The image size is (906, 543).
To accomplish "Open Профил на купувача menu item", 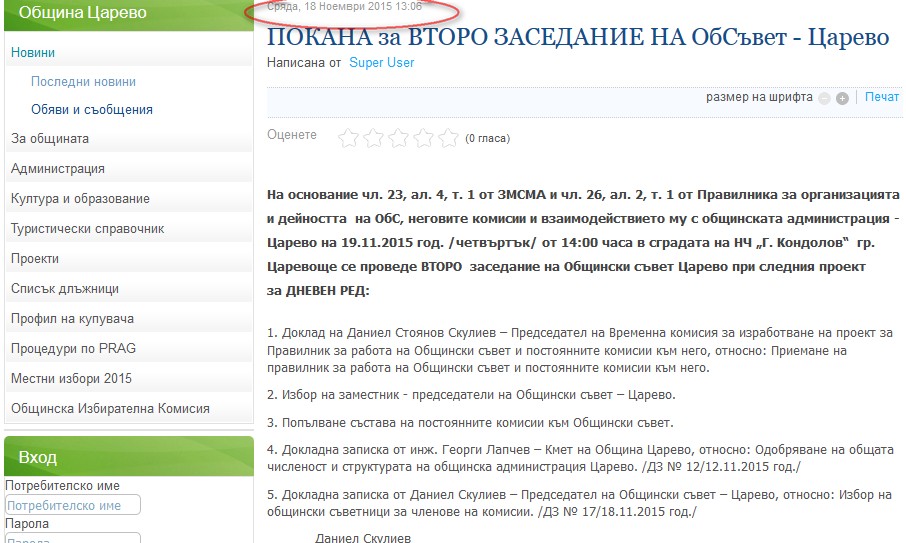I will [129, 319].
